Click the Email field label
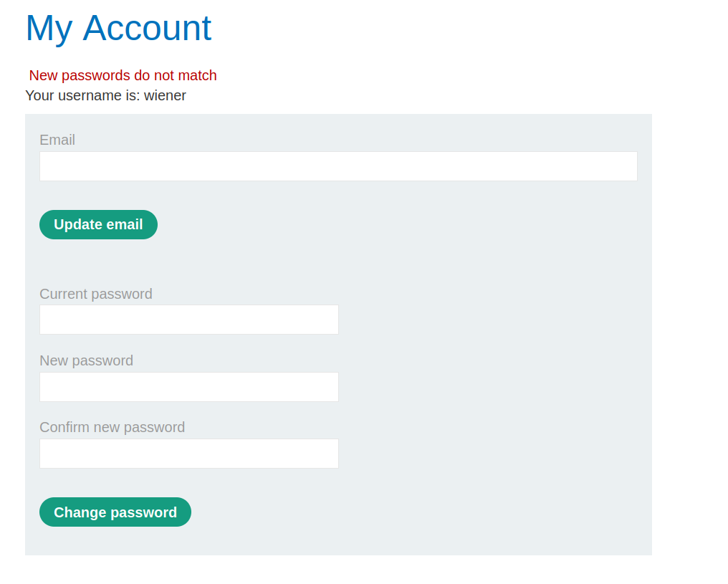 click(57, 140)
